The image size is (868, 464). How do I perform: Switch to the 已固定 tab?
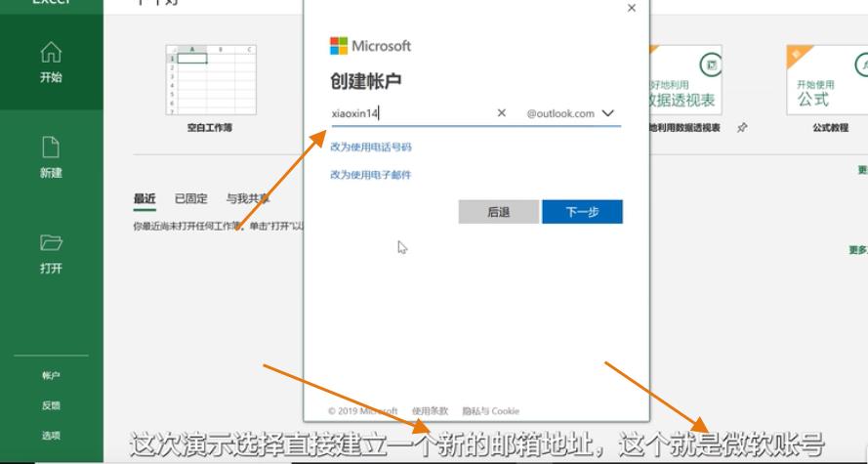coord(191,198)
